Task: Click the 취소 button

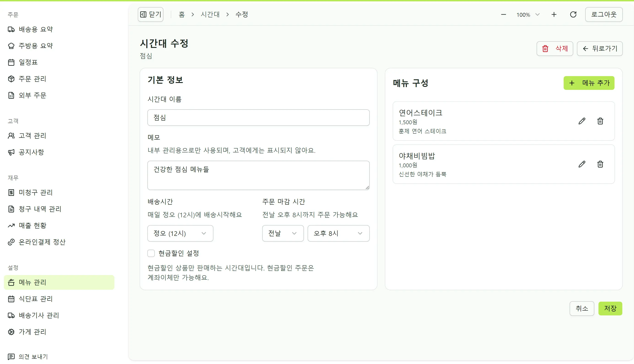Action: tap(582, 308)
